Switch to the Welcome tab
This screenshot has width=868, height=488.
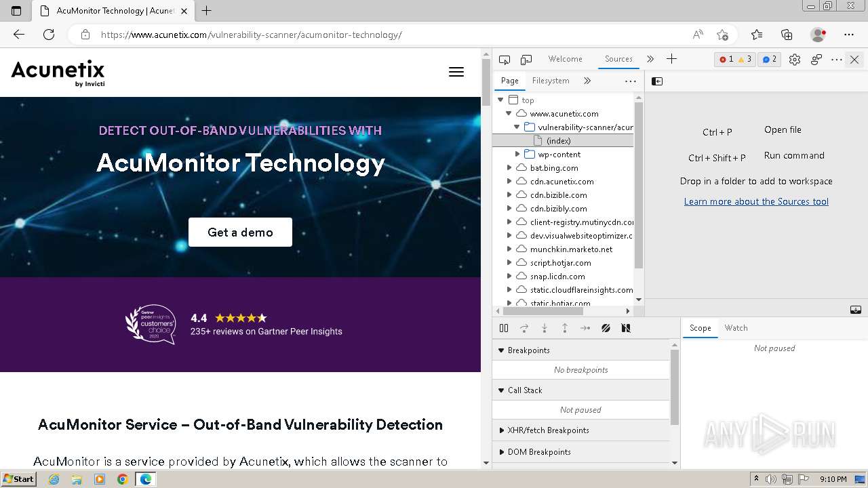coord(566,59)
